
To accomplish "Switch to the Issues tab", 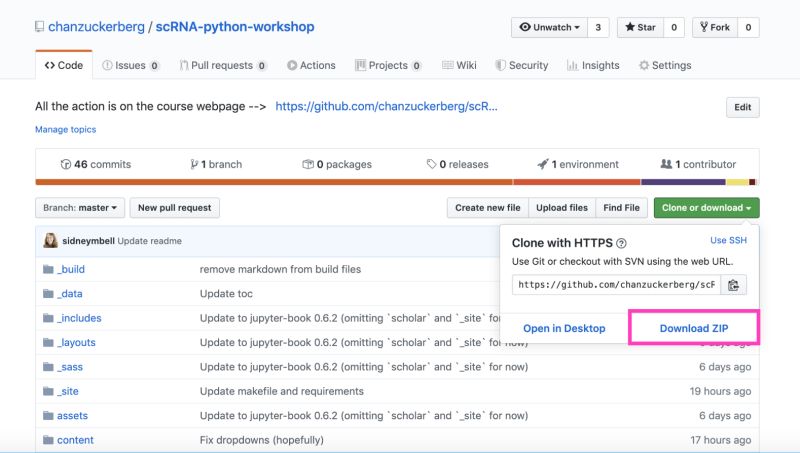I will click(x=131, y=65).
